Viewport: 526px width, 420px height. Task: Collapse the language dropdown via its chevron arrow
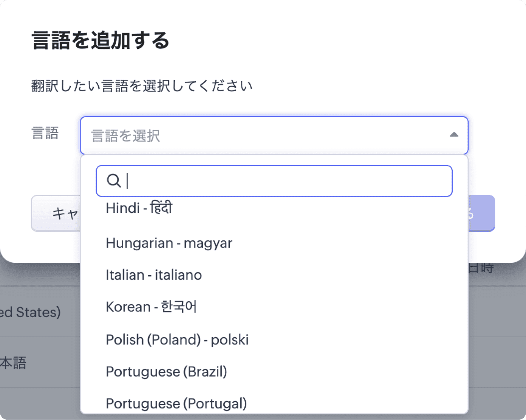pos(454,135)
